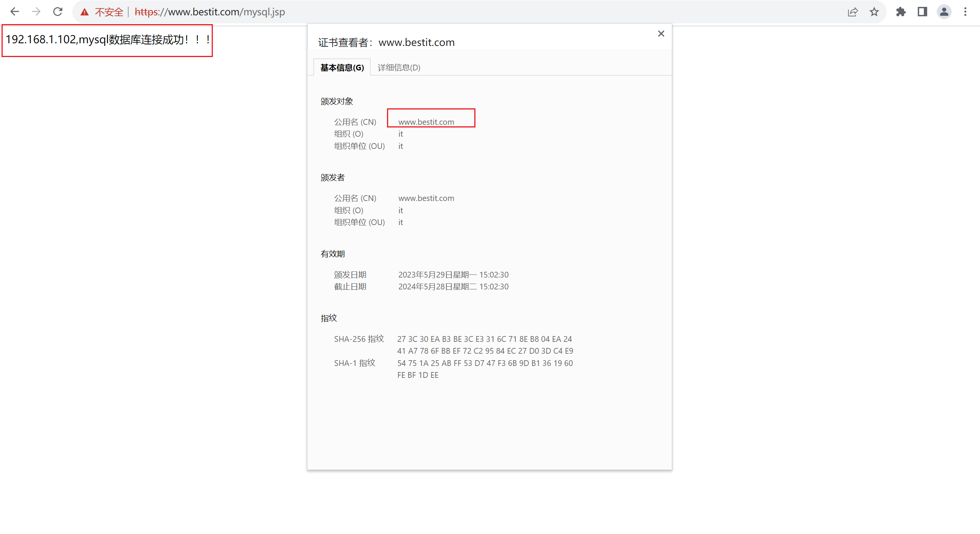The image size is (980, 534).
Task: Switch to 详细信息(D) tab
Action: 399,67
